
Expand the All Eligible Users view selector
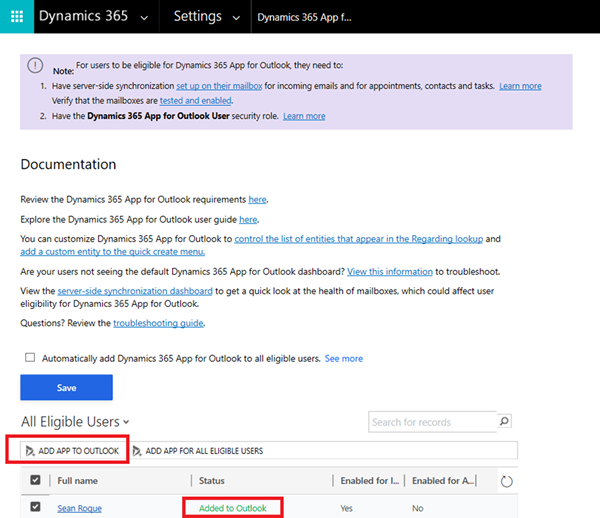125,423
